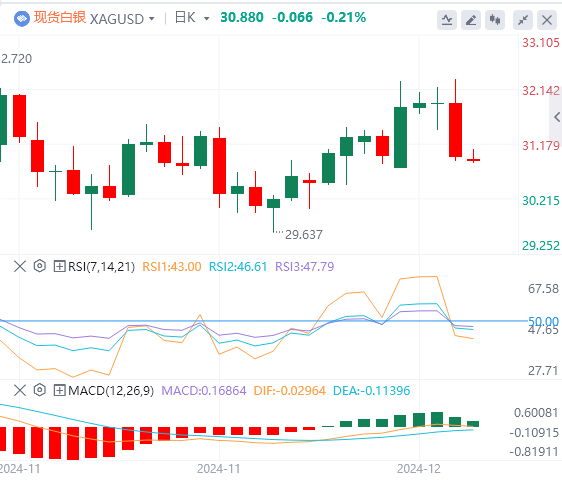This screenshot has height=481, width=562.
Task: Click the collapse fullscreen arrows icon
Action: coord(523,20)
